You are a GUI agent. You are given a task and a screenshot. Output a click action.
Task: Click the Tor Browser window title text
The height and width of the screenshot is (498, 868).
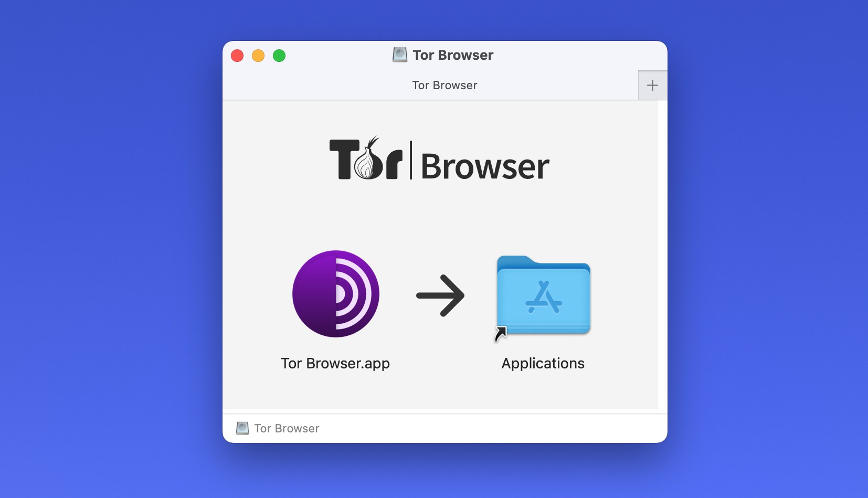(453, 55)
